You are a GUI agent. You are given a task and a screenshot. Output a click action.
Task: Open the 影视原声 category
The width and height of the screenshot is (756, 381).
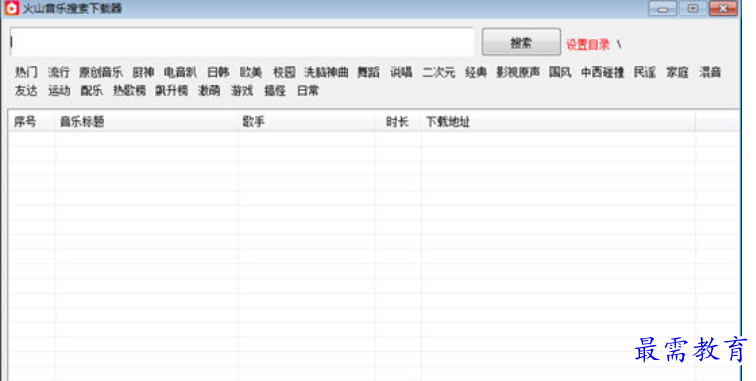pyautogui.click(x=518, y=72)
